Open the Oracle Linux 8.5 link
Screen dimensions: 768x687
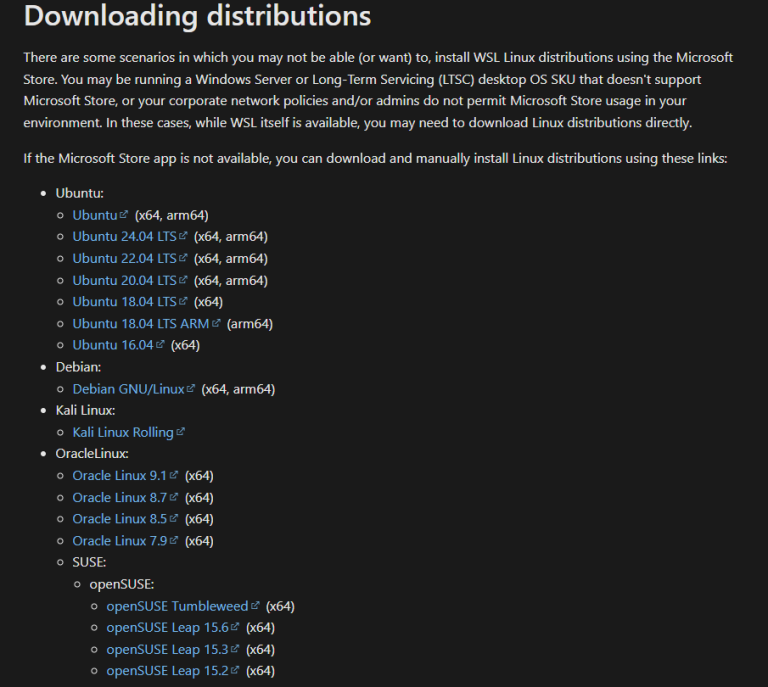[125, 519]
